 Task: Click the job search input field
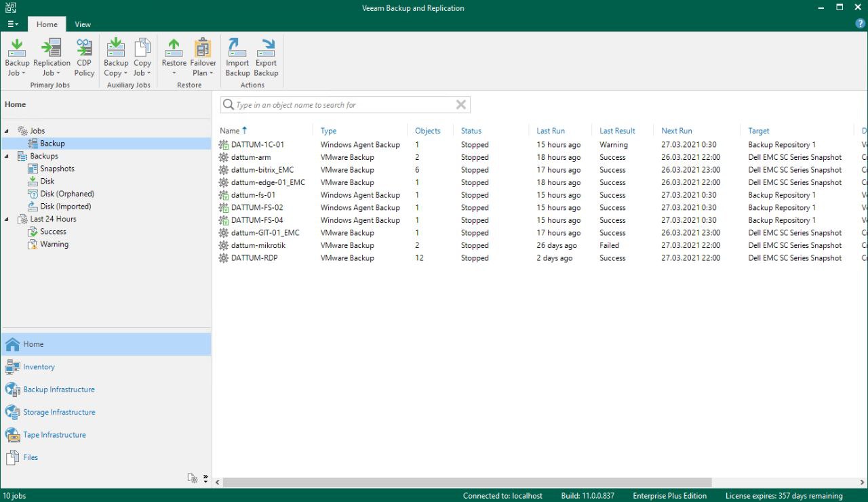coord(342,105)
